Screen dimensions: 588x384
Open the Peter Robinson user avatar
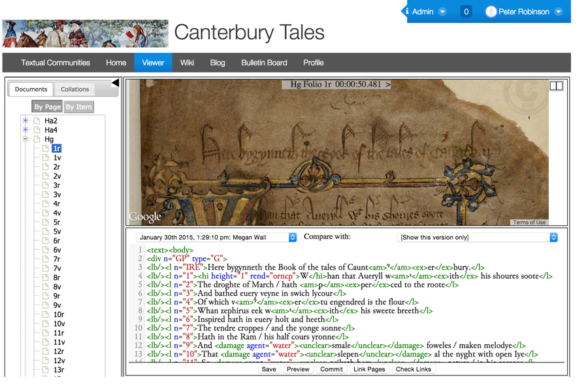(491, 12)
